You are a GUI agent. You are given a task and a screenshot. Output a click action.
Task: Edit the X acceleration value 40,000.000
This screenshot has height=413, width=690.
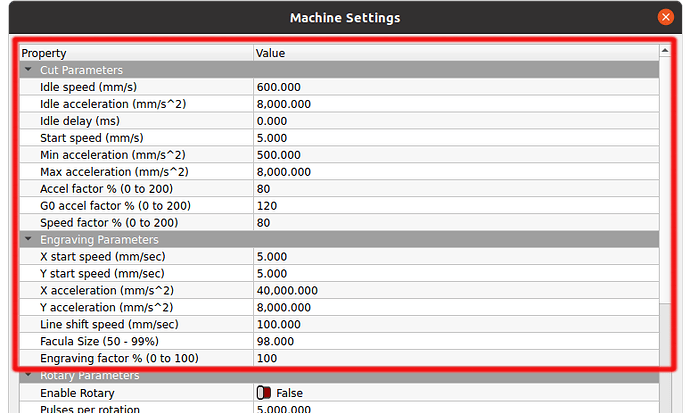455,290
